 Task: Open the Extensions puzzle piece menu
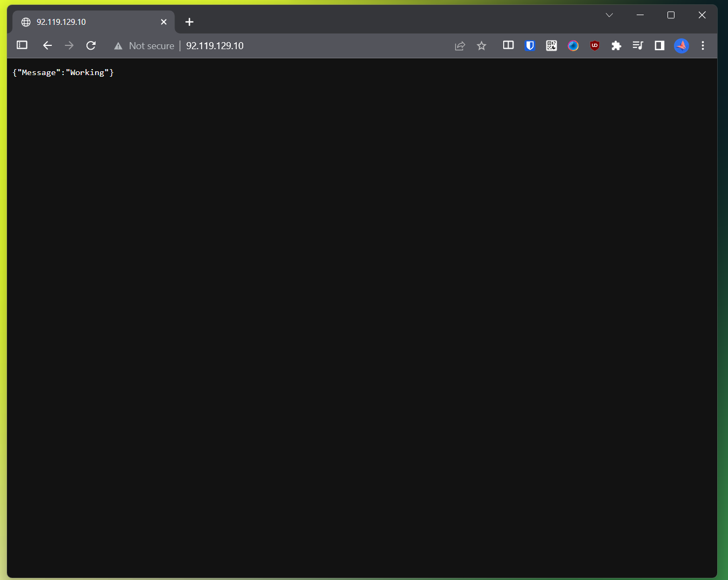[616, 46]
